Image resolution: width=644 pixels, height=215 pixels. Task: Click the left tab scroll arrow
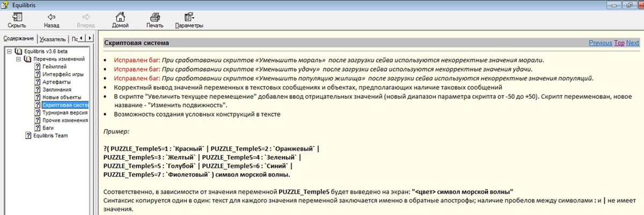click(x=82, y=39)
